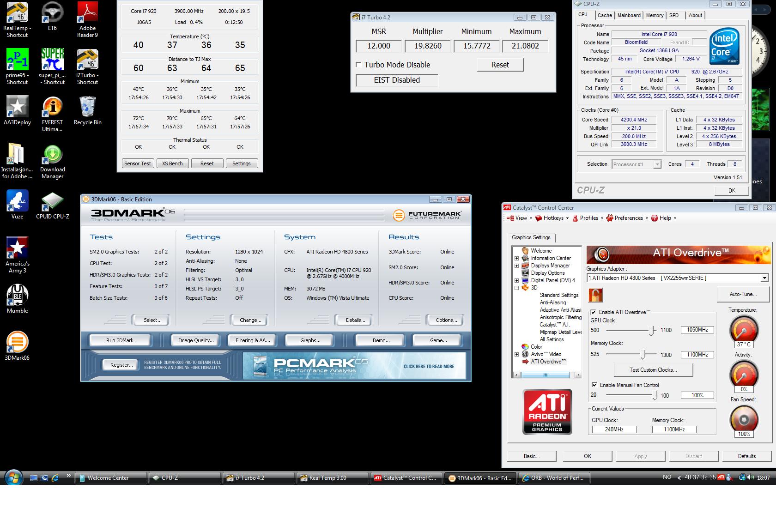Image resolution: width=776 pixels, height=532 pixels.
Task: Open Installasjon for Adobe folder icon
Action: pos(17,161)
